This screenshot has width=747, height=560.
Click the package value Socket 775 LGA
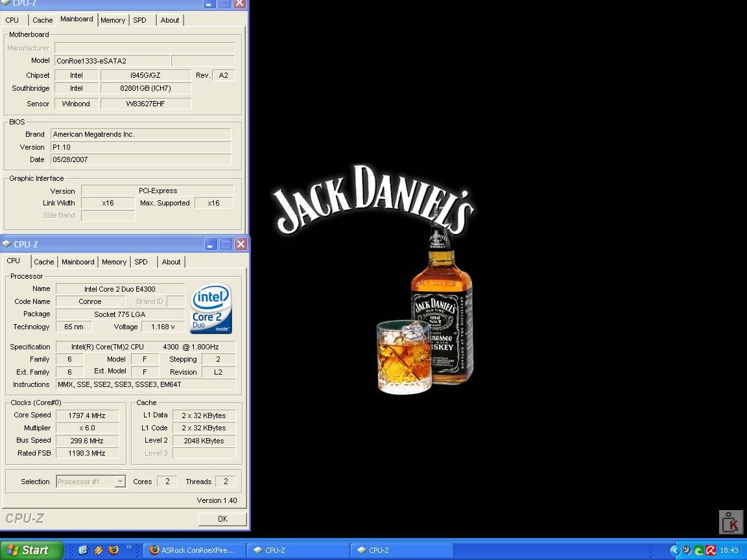pyautogui.click(x=120, y=314)
